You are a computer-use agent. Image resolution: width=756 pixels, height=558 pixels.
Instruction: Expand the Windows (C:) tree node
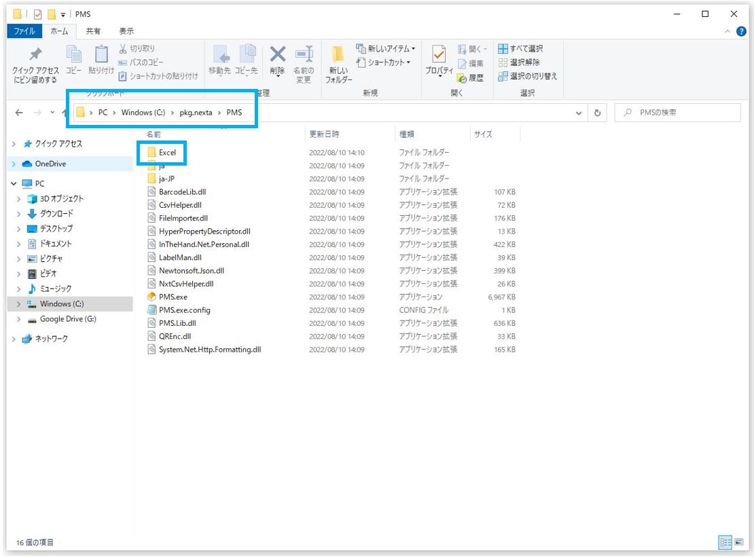tap(18, 304)
